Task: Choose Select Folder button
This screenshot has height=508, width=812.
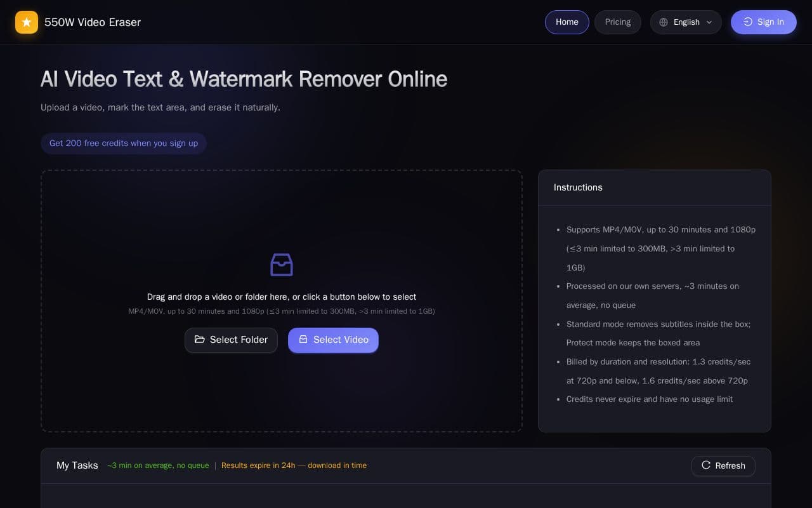Action: tap(231, 340)
